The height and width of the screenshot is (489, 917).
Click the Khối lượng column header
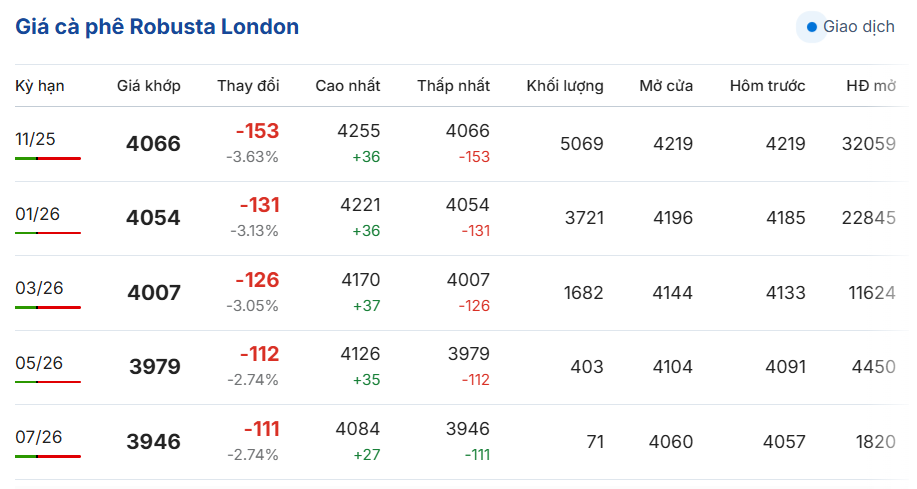click(x=564, y=86)
